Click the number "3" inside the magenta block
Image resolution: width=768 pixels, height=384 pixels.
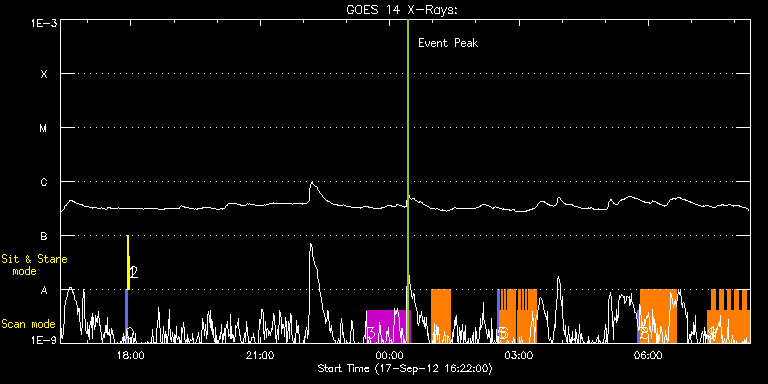(x=371, y=334)
